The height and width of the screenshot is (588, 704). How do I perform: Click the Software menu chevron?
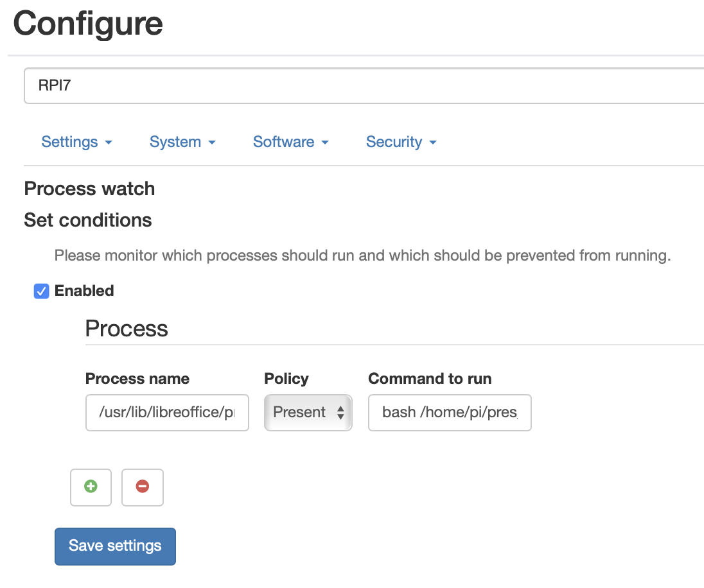325,143
